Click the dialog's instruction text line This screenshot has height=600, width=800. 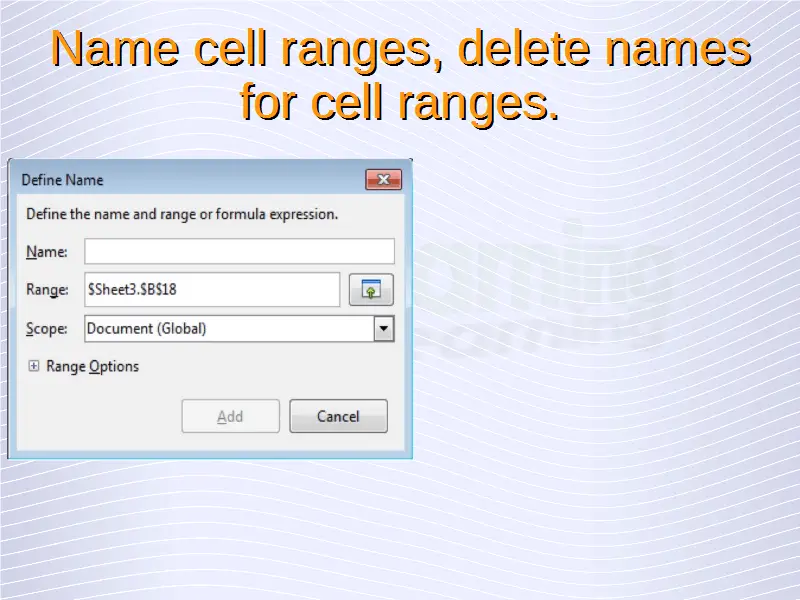click(x=182, y=214)
